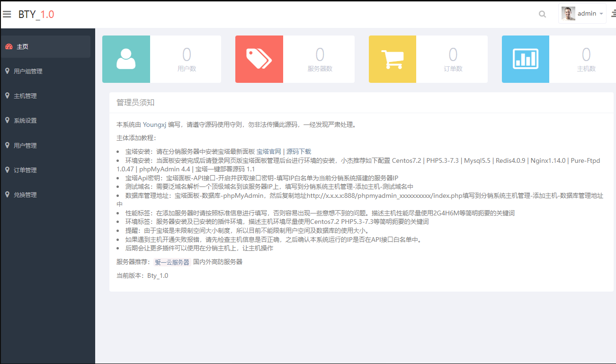
Task: Expand the admin account dropdown
Action: [601, 13]
